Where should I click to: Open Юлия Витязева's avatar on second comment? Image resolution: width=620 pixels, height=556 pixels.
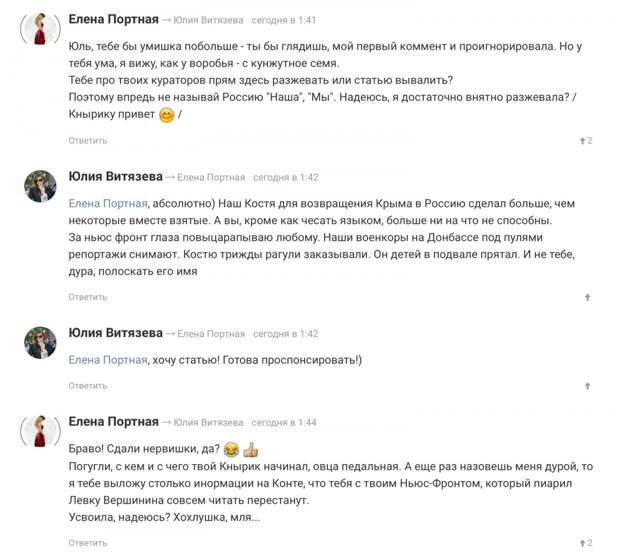coord(40,186)
